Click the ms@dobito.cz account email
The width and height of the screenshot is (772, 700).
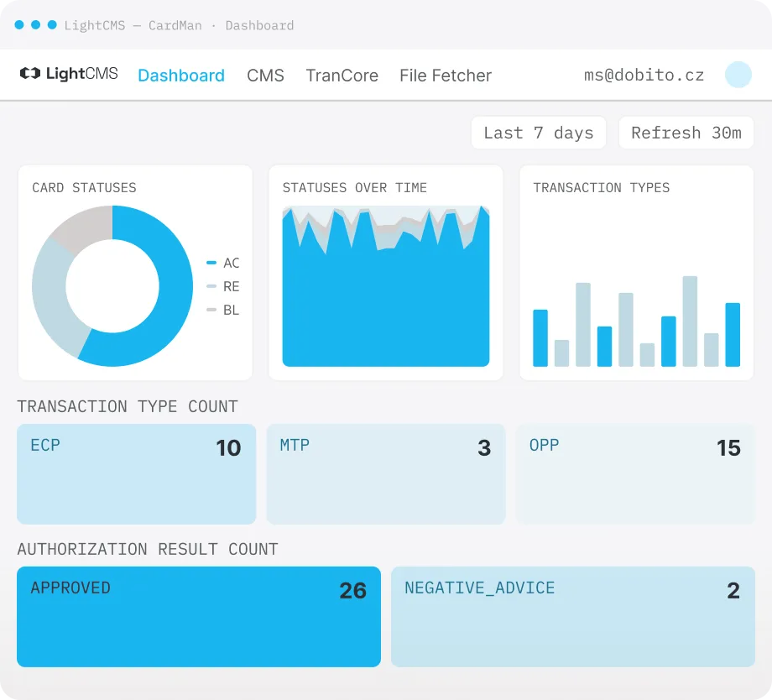click(644, 75)
